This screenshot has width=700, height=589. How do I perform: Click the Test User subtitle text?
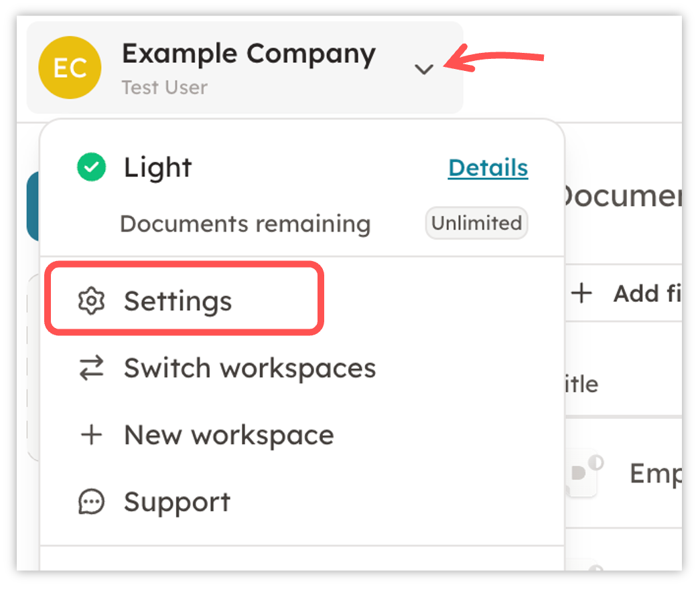(165, 88)
